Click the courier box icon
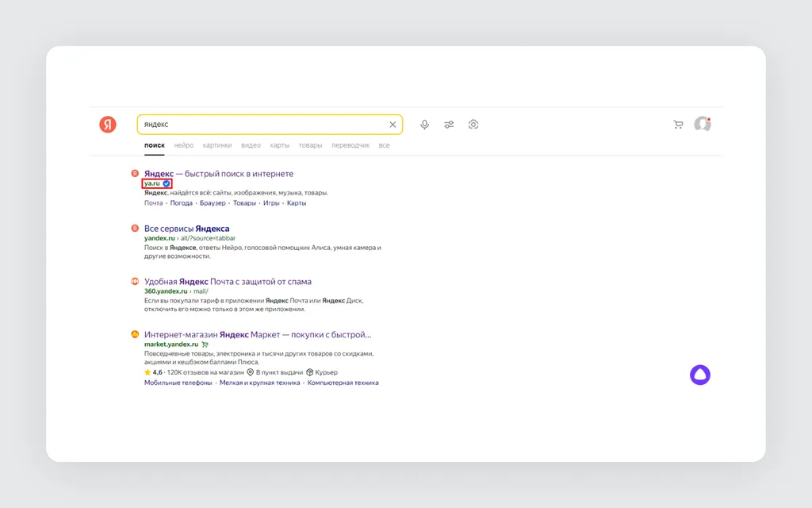 [310, 372]
